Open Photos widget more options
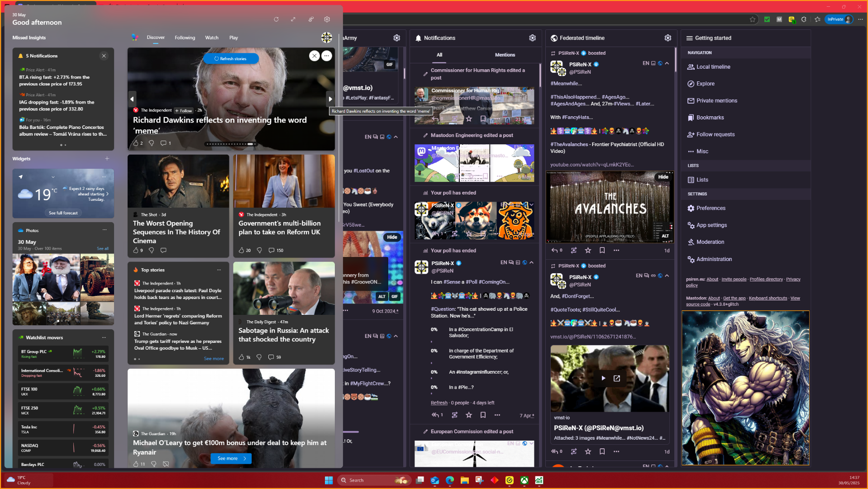 coord(105,230)
